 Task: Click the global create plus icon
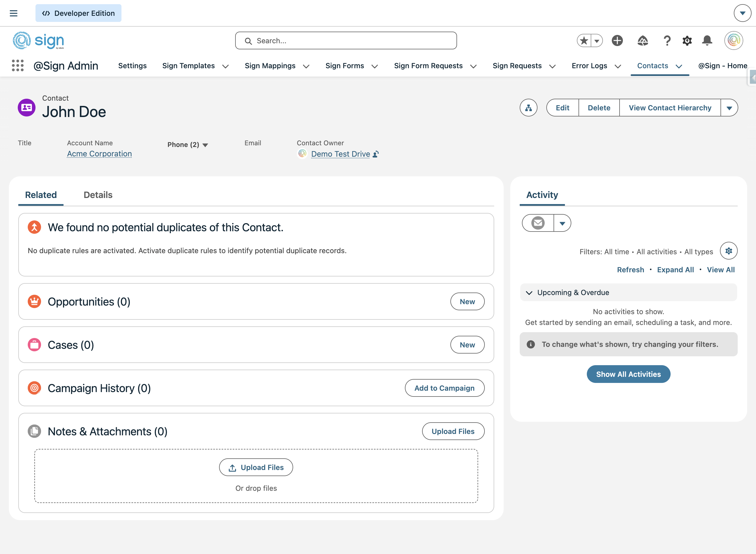coord(617,40)
